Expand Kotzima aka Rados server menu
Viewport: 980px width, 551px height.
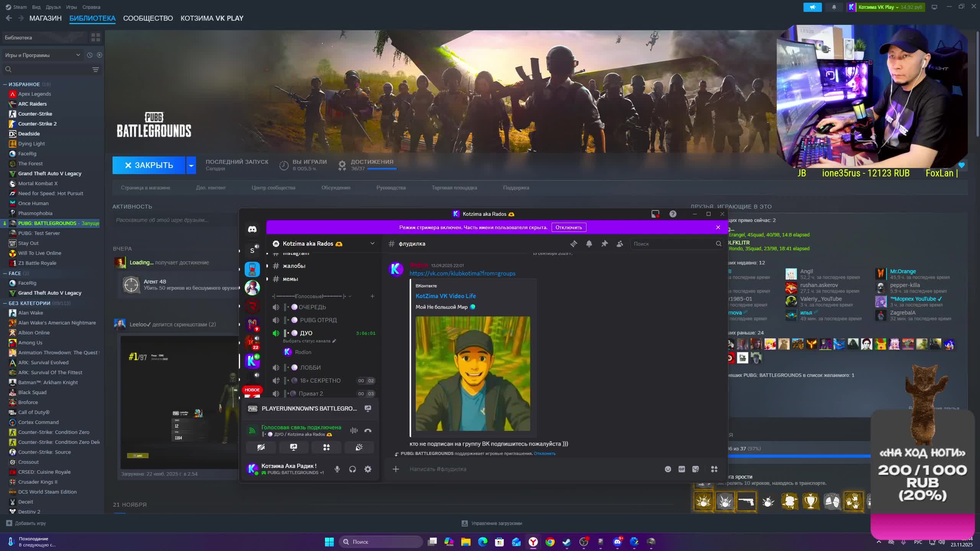pyautogui.click(x=372, y=243)
